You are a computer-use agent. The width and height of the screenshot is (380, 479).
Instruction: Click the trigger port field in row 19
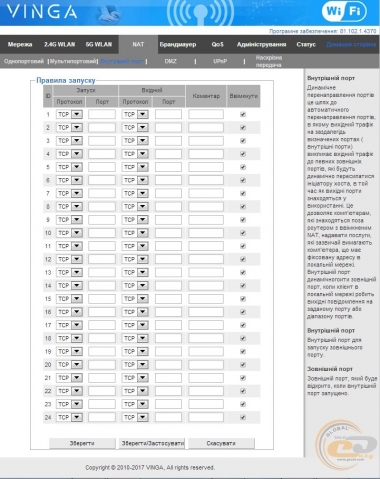[x=102, y=351]
